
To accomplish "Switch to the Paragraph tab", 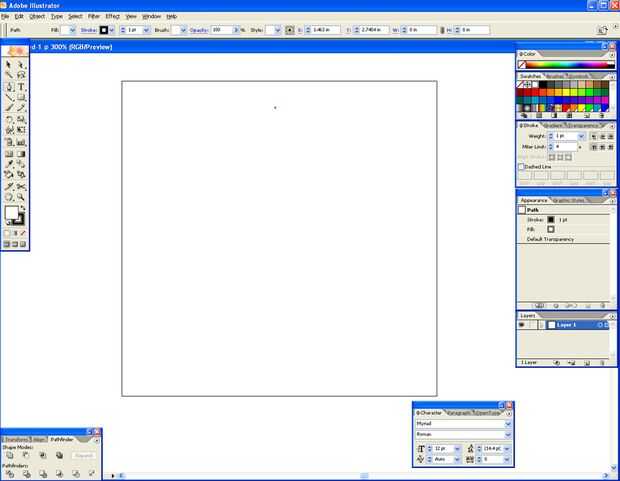I will pyautogui.click(x=458, y=413).
